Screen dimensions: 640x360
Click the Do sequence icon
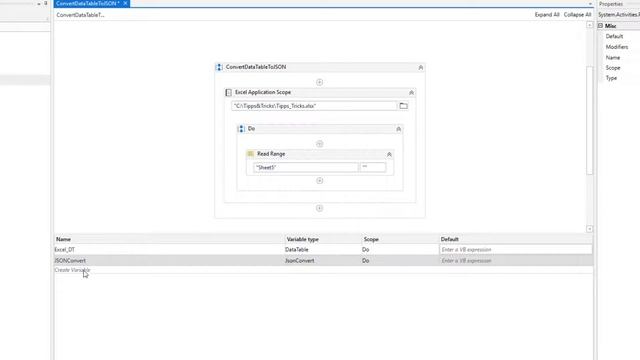[241, 129]
